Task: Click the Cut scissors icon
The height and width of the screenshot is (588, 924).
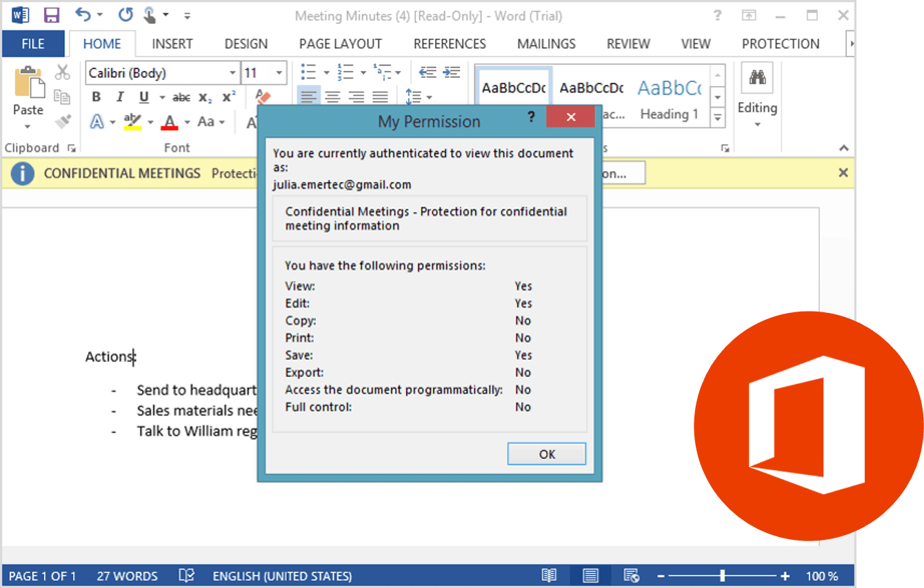Action: (x=63, y=72)
